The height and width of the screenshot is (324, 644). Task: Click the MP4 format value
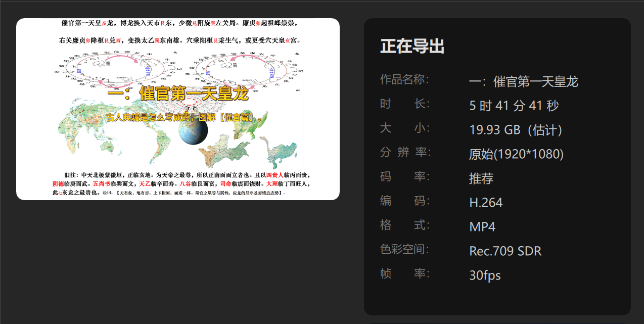(482, 227)
